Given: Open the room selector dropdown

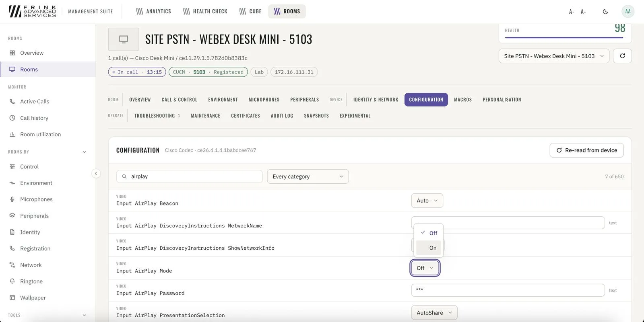Looking at the screenshot, I should point(554,56).
